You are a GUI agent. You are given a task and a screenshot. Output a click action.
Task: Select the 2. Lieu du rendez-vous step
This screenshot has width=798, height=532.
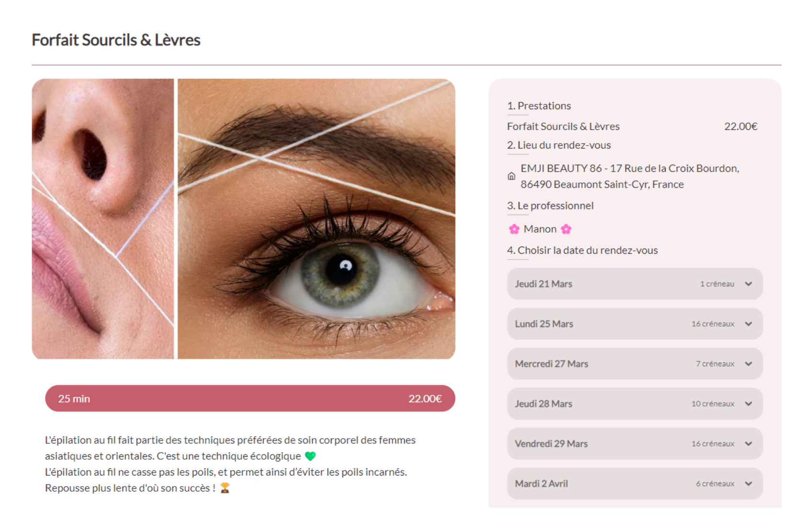559,145
